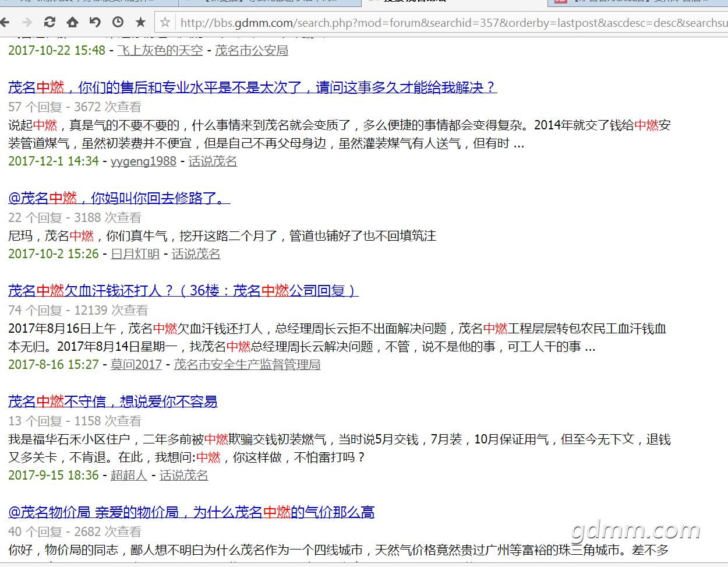Click the undo closed page arrow icon

pyautogui.click(x=95, y=22)
